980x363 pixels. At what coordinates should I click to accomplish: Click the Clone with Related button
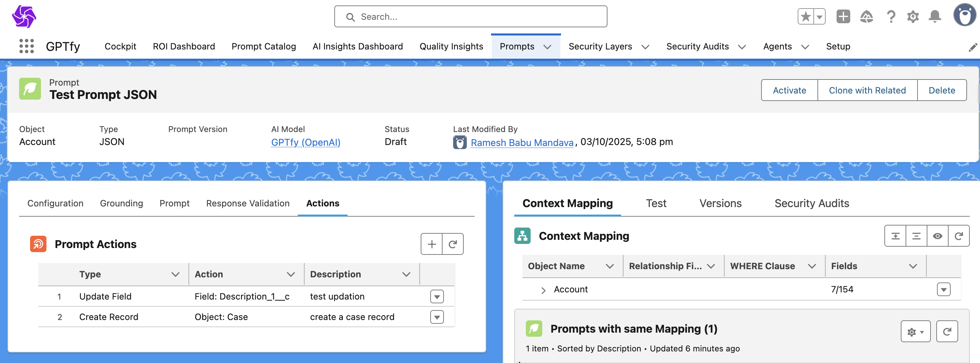(x=867, y=90)
